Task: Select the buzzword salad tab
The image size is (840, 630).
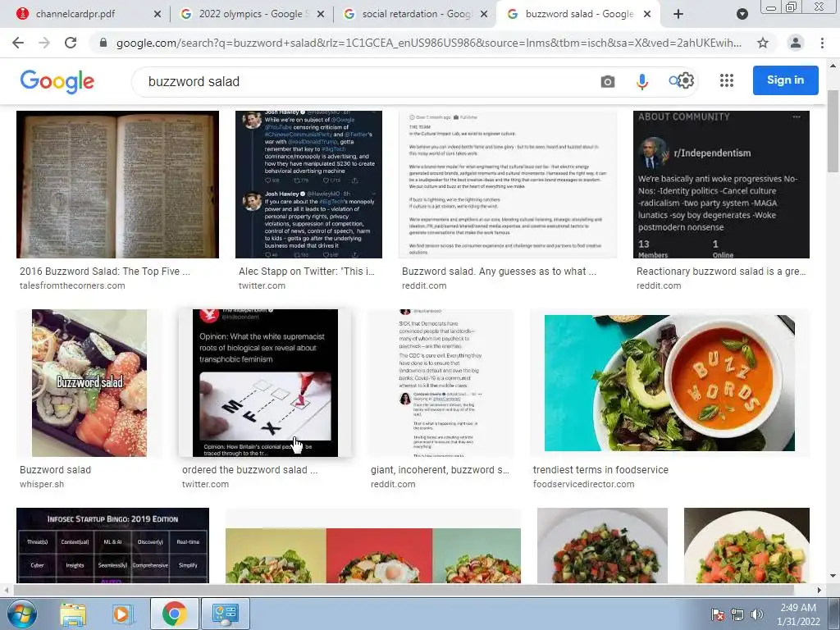Action: pos(578,14)
